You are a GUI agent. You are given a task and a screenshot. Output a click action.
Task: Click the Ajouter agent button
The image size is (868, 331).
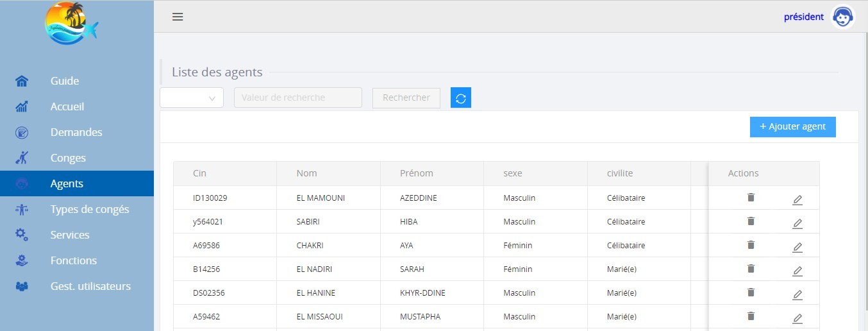coord(792,127)
